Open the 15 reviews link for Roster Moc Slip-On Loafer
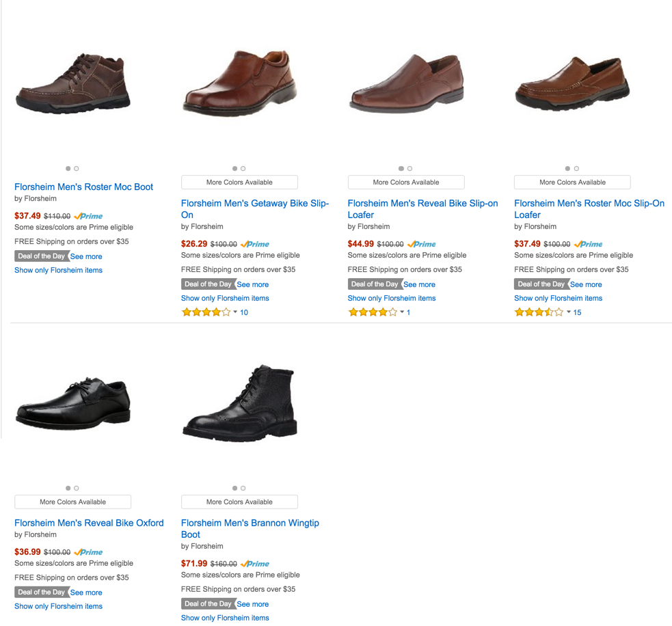672x626 pixels. pyautogui.click(x=577, y=312)
